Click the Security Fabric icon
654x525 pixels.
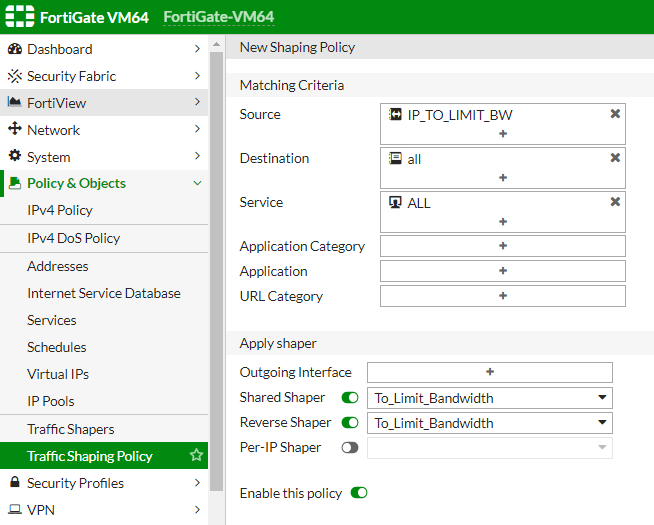[15, 76]
